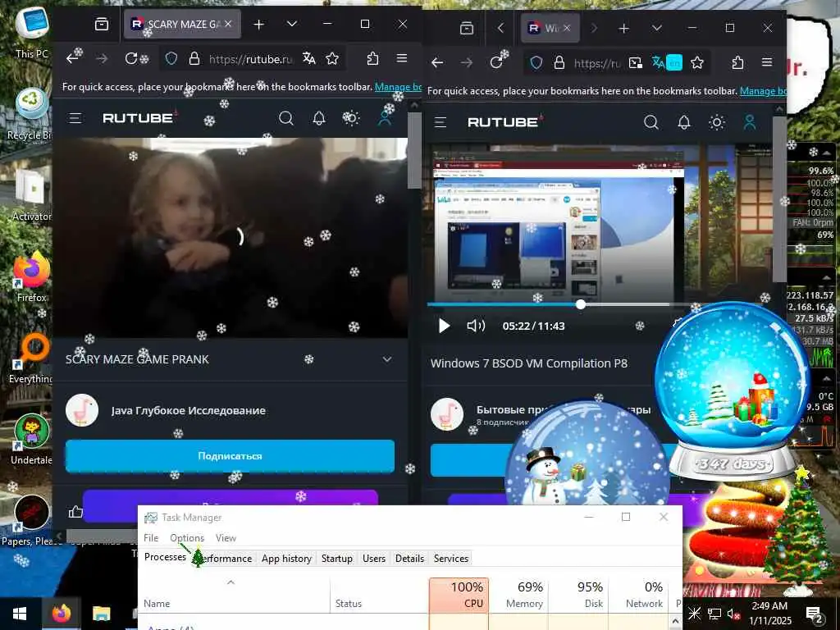Open Task Manager File menu

[x=151, y=538]
